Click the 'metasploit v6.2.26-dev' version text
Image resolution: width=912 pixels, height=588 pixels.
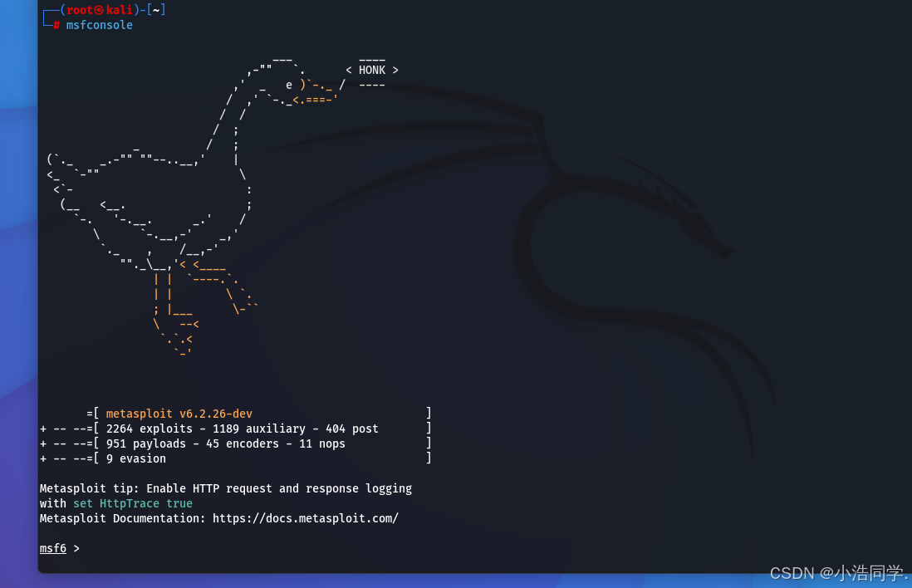(x=179, y=414)
